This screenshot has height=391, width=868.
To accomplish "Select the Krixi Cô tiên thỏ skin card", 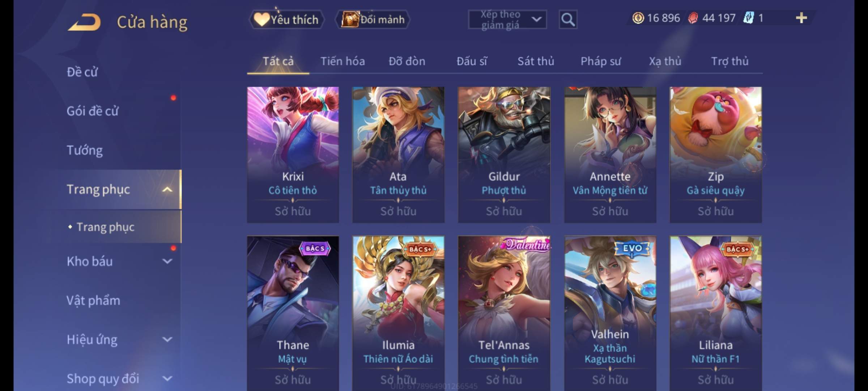I will click(293, 155).
